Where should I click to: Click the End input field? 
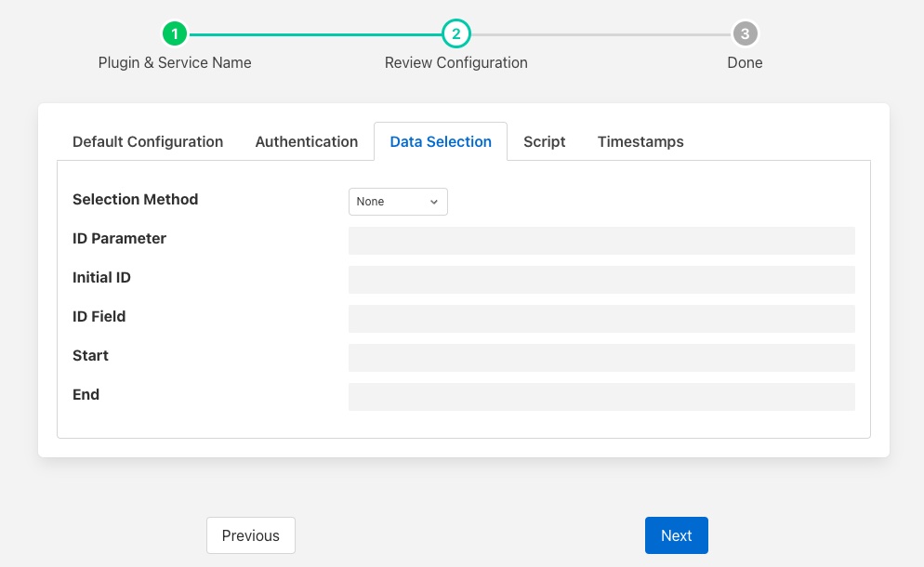pos(601,397)
